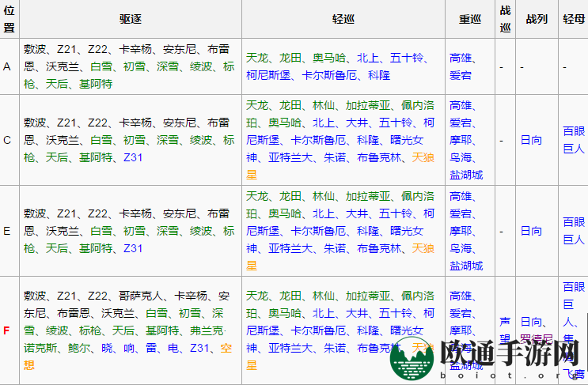Viewport: 588px width, 385px height.
Task: Open 爱宕 link in row A heavy cruisers
Action: 461,75
